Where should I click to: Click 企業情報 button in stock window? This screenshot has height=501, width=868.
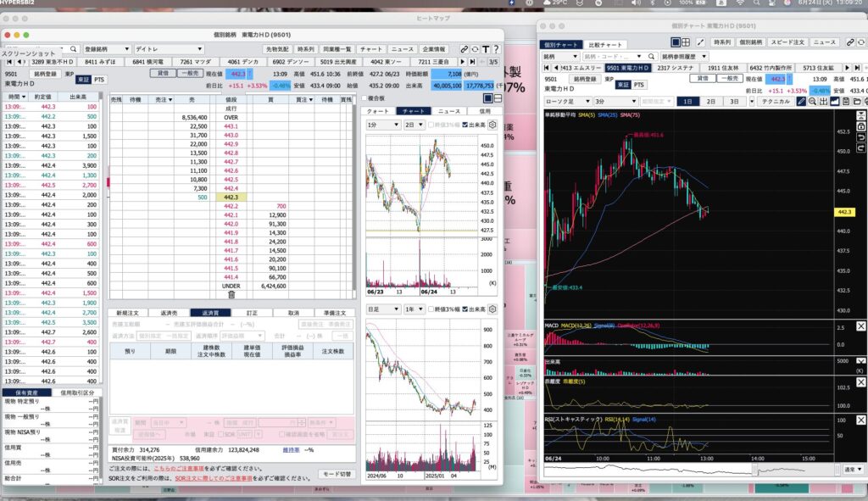433,49
